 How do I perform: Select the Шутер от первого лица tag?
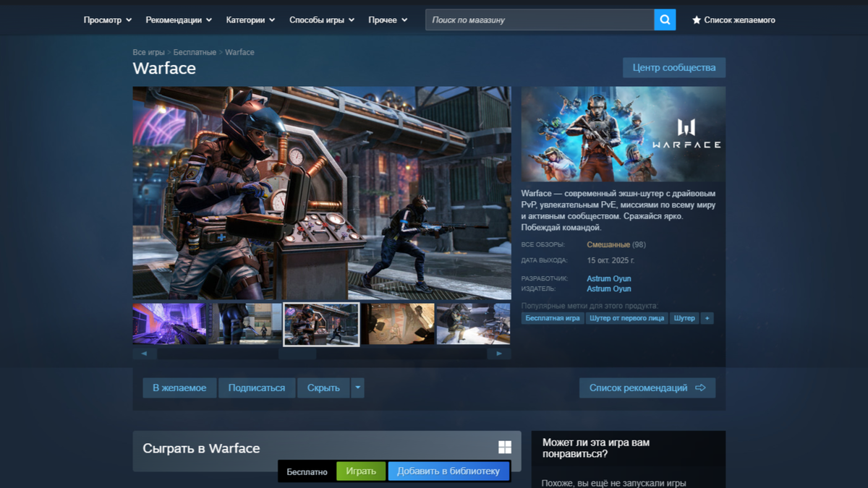627,318
